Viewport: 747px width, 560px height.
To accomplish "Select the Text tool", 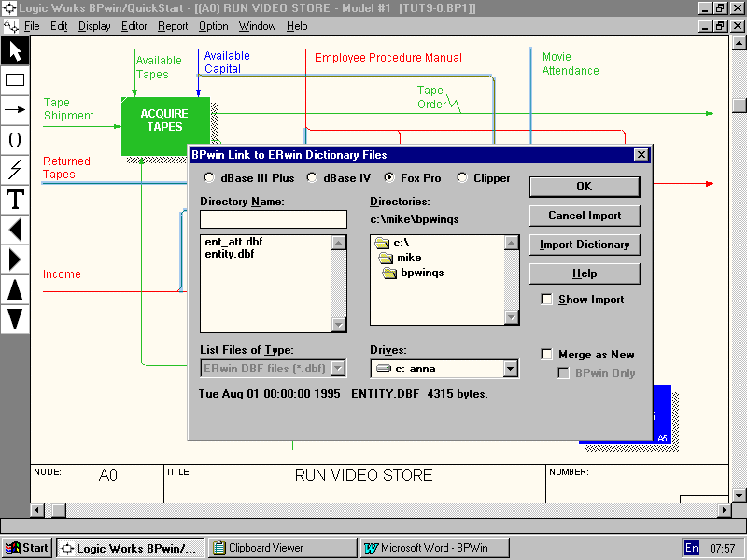I will pyautogui.click(x=15, y=200).
